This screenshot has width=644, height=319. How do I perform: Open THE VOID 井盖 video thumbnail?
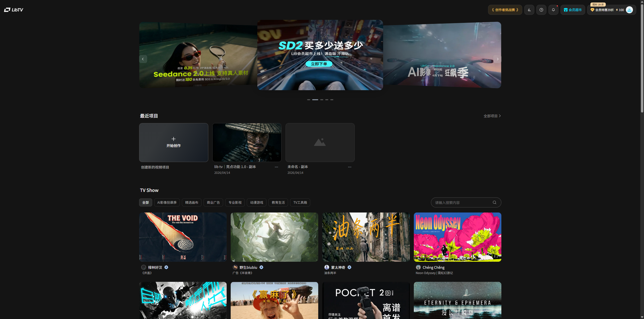183,237
